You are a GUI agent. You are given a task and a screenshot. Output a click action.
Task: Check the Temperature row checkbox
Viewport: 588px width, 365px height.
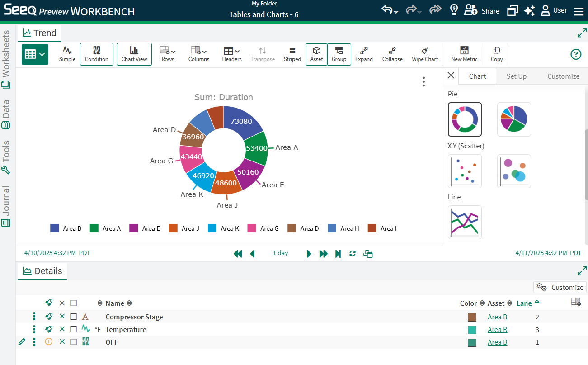pos(74,330)
